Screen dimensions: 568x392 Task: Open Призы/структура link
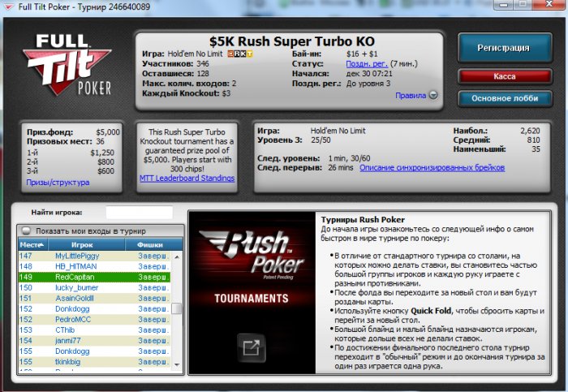(58, 183)
